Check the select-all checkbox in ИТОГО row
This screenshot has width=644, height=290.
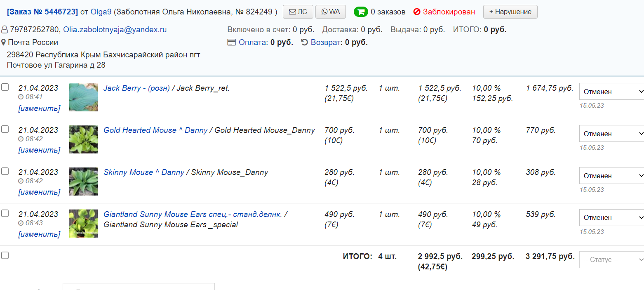click(5, 255)
